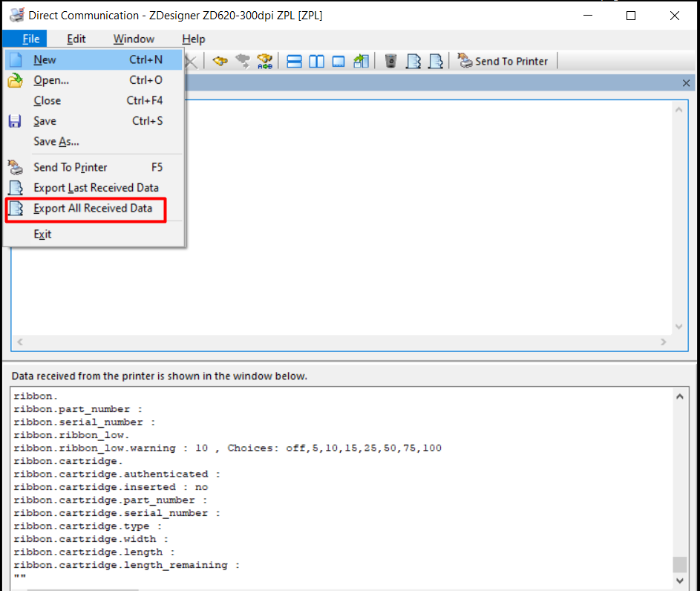This screenshot has height=591, width=700.
Task: Minimize the Direct Communication window
Action: [x=588, y=16]
